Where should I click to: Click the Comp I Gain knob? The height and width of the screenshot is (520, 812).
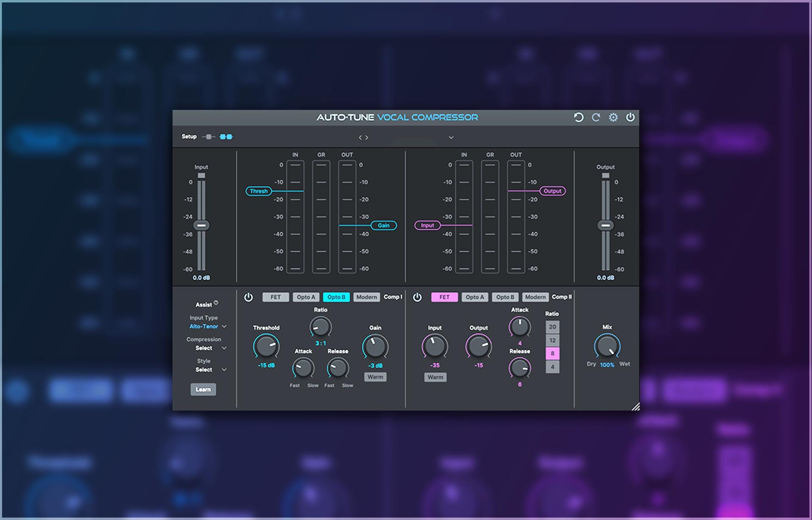(375, 347)
